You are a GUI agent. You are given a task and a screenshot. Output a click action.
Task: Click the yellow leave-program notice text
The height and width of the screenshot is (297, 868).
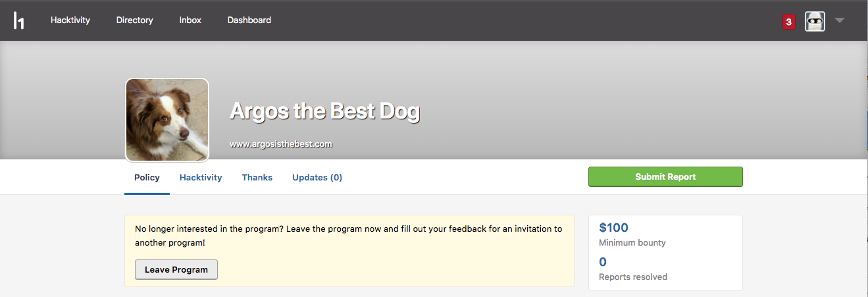(x=349, y=236)
